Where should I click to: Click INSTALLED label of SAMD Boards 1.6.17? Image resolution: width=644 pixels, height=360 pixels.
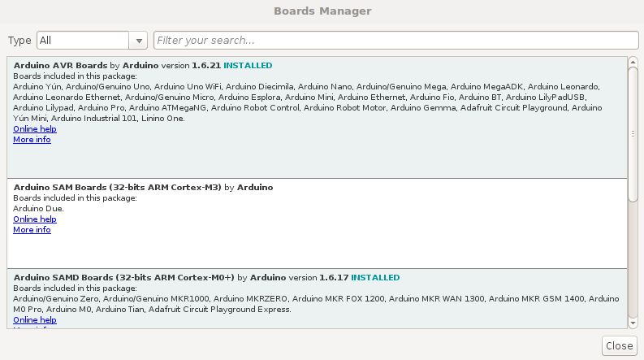[x=375, y=277]
